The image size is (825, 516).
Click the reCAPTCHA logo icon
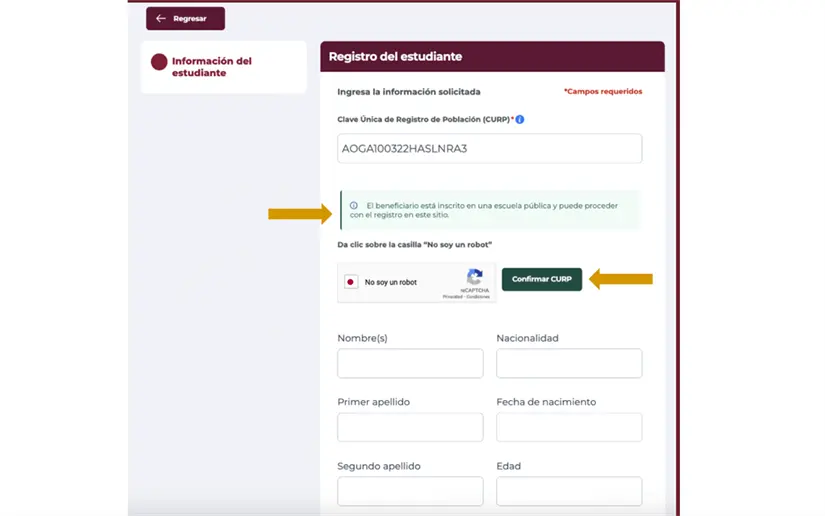(475, 277)
